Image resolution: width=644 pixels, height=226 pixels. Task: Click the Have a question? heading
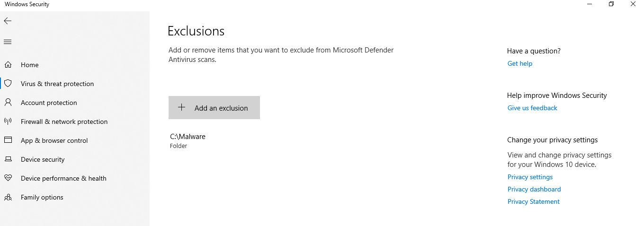534,51
